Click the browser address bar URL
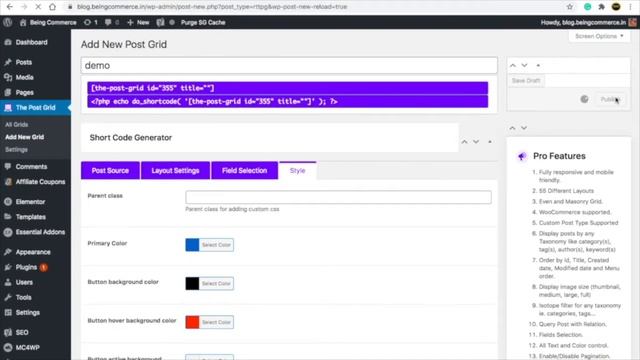 click(x=212, y=7)
